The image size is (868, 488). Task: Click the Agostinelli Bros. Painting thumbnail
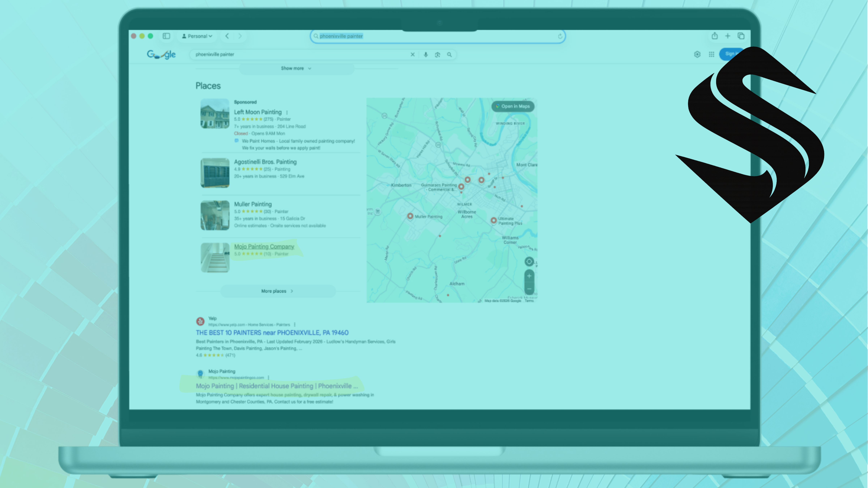[215, 173]
